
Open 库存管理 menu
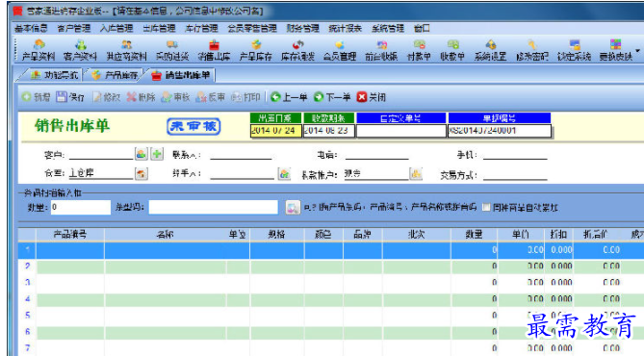pyautogui.click(x=201, y=28)
